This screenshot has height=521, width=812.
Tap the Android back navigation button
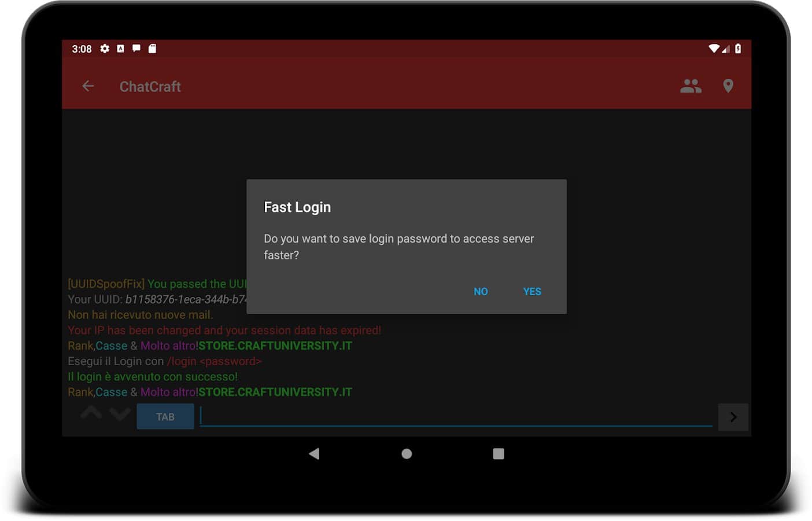[x=314, y=454]
